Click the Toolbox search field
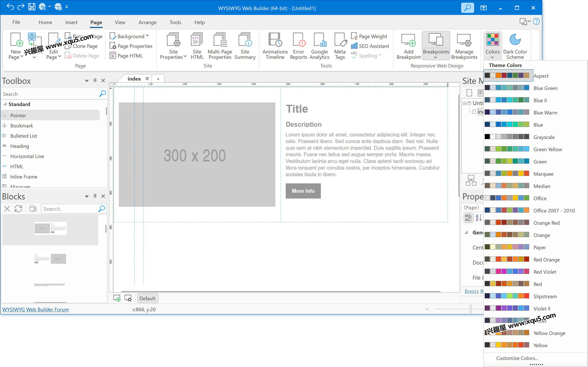 pos(50,94)
